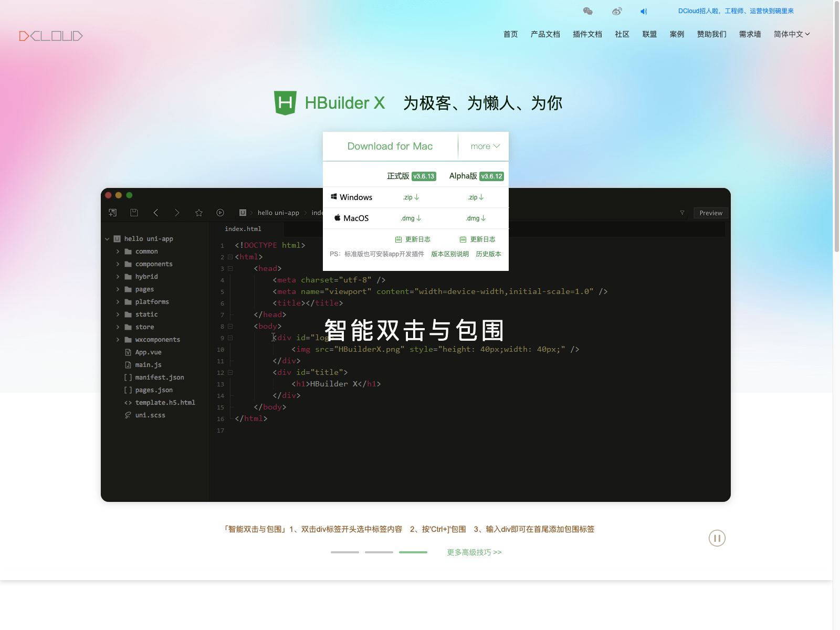Expand the pages folder
Viewport: 840px width, 630px height.
pos(118,289)
